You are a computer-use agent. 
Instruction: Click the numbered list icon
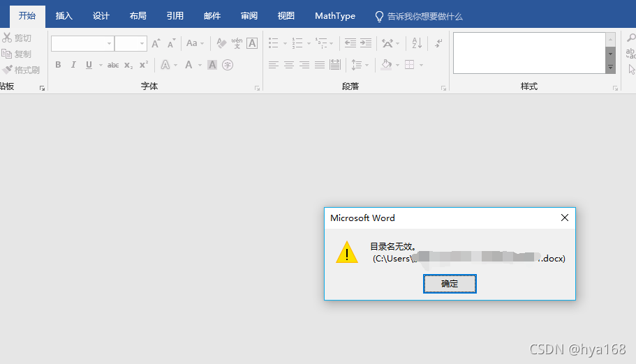[297, 43]
